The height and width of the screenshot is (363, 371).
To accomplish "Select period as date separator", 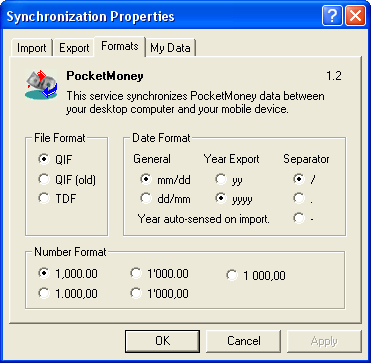I will pos(303,199).
